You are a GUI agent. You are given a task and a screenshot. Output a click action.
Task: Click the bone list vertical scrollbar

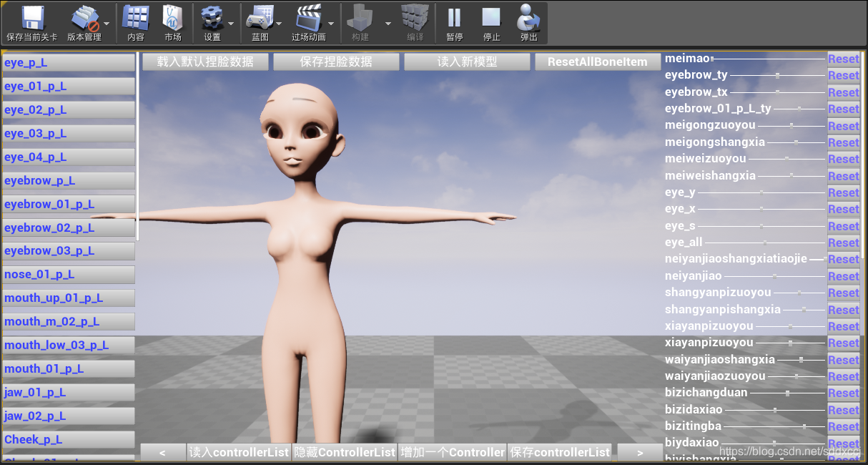click(137, 147)
